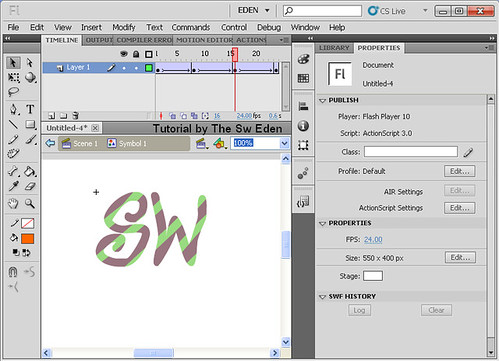The height and width of the screenshot is (361, 499).
Task: Collapse the PUBLISH section
Action: [322, 100]
